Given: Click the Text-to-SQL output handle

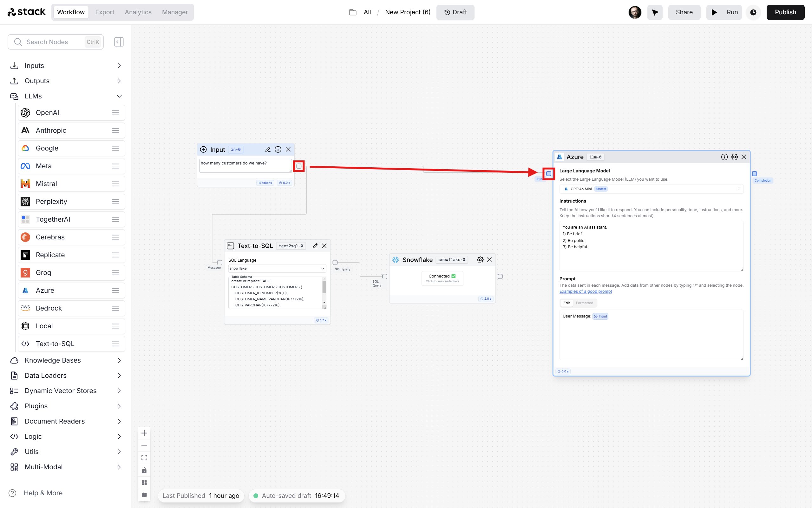Looking at the screenshot, I should point(335,263).
